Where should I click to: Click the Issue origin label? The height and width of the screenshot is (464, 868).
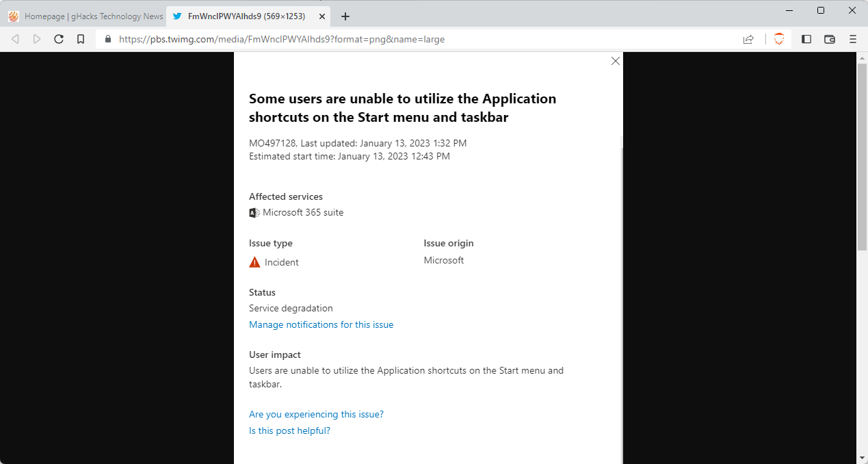click(x=449, y=243)
